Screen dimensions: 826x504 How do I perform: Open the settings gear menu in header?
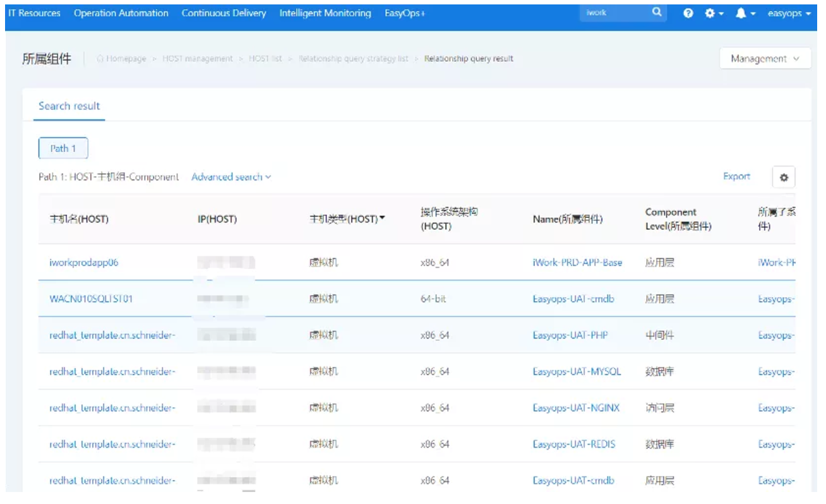pos(714,13)
